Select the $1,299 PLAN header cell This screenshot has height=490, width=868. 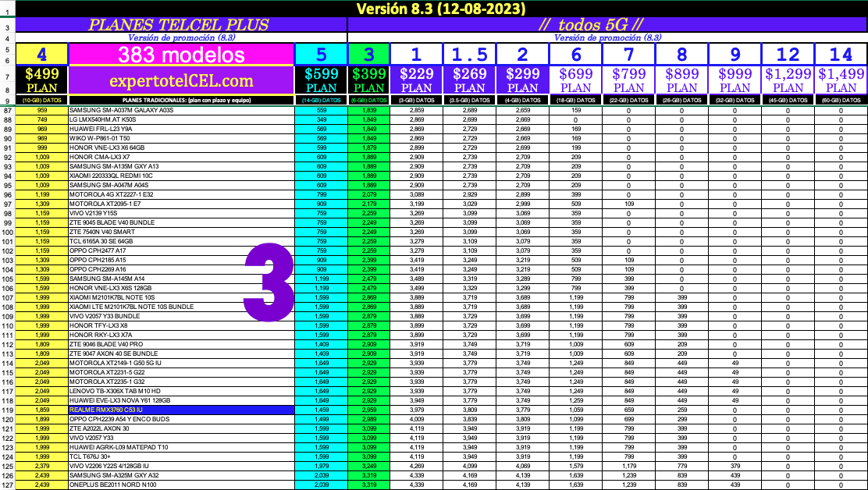787,80
